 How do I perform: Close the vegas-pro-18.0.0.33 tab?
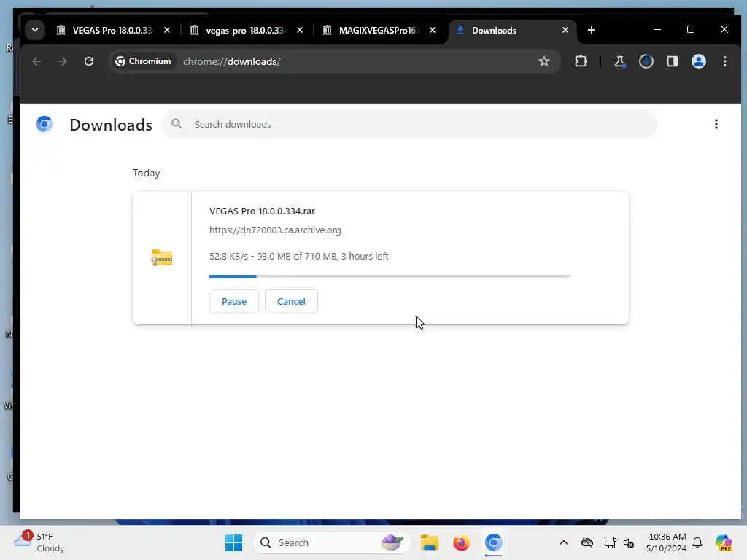[x=300, y=30]
